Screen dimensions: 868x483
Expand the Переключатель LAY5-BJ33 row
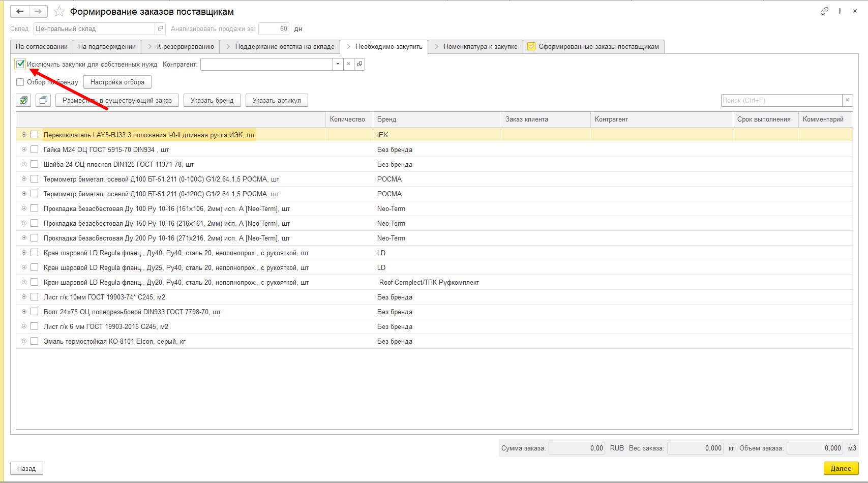point(24,135)
